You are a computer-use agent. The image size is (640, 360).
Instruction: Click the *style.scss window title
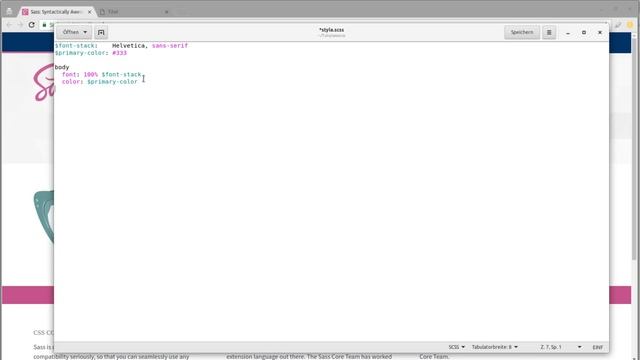pos(331,30)
